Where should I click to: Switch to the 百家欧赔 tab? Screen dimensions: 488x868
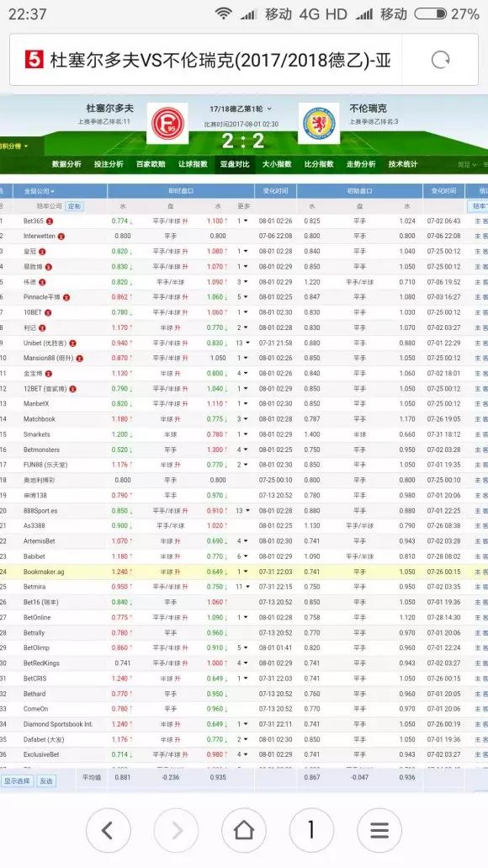[x=151, y=164]
